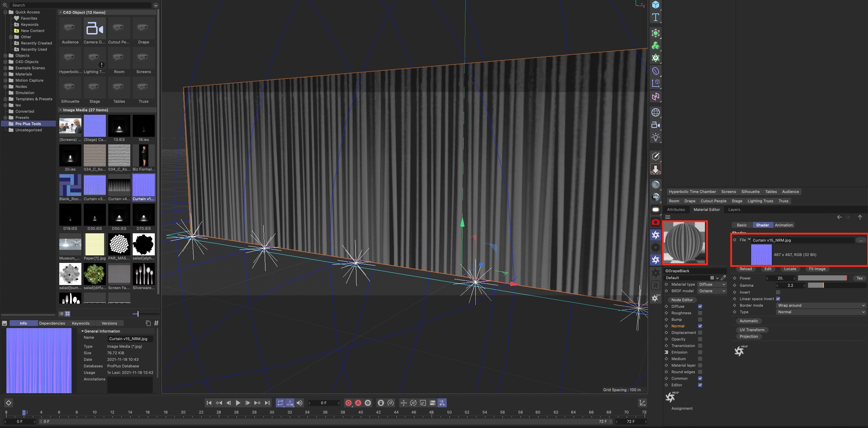Image resolution: width=868 pixels, height=428 pixels.
Task: Click the red render camera icon
Action: pos(655,222)
